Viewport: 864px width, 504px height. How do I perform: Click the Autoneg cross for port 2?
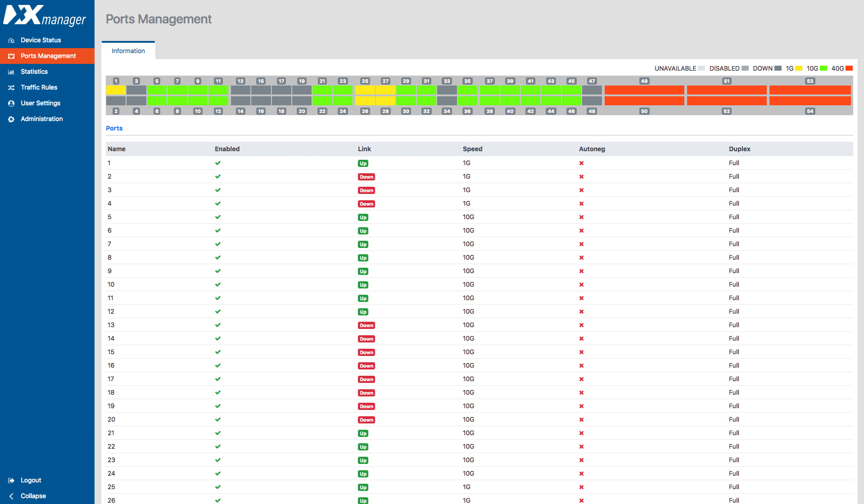tap(581, 176)
